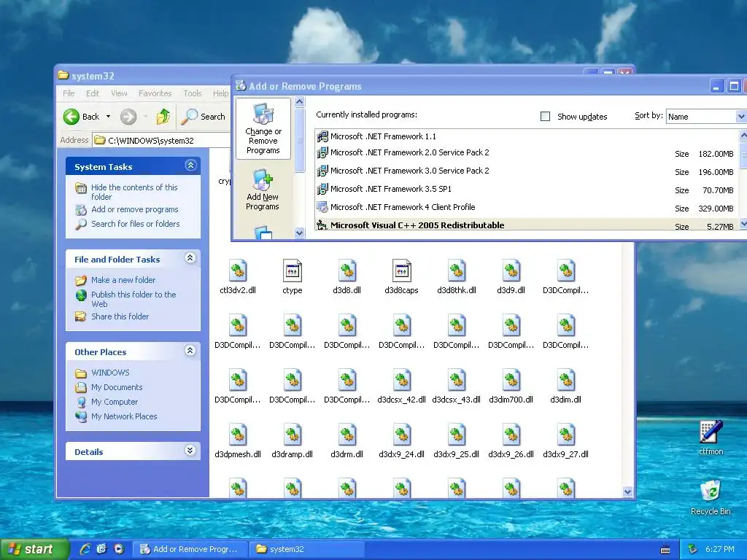Select the d3d8thk.dll file icon

tap(457, 271)
